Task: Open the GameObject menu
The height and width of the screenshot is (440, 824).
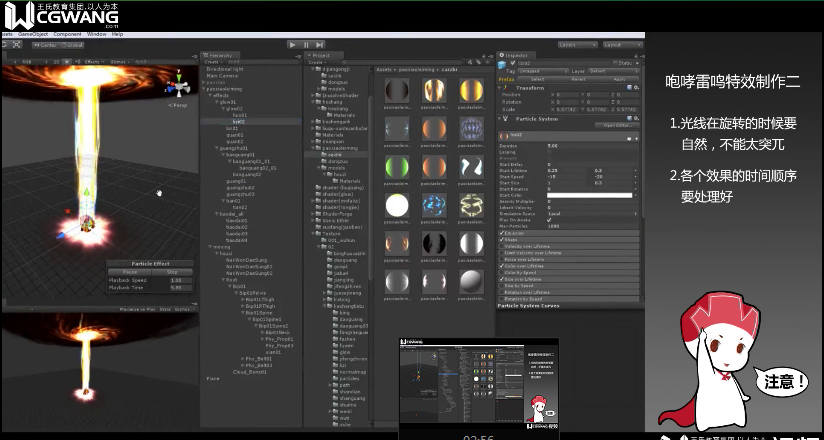Action: (33, 34)
